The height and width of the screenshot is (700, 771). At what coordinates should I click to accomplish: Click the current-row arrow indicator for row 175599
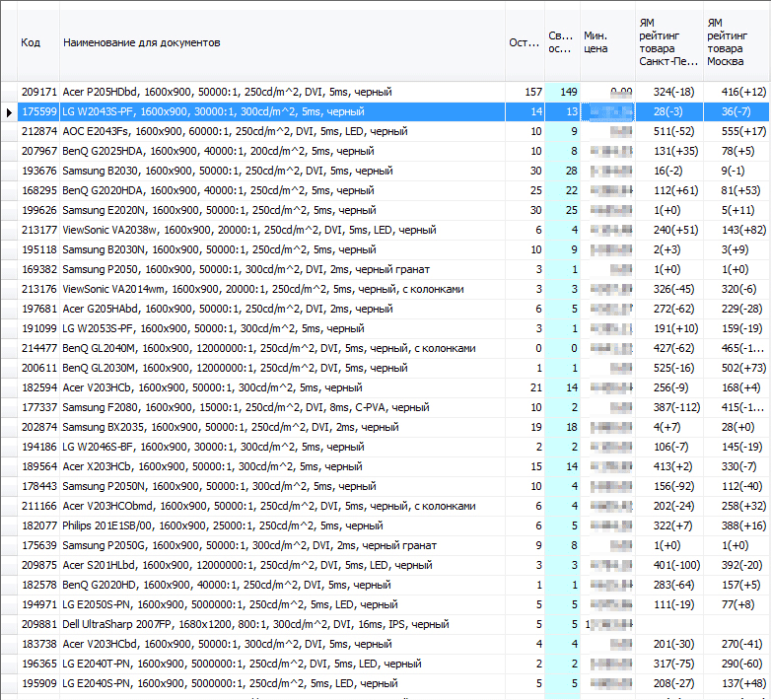(9, 112)
